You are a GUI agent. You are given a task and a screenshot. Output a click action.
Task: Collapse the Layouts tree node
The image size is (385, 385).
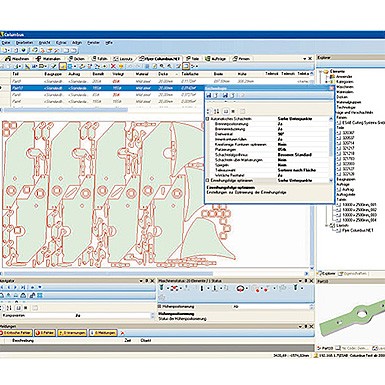point(328,225)
